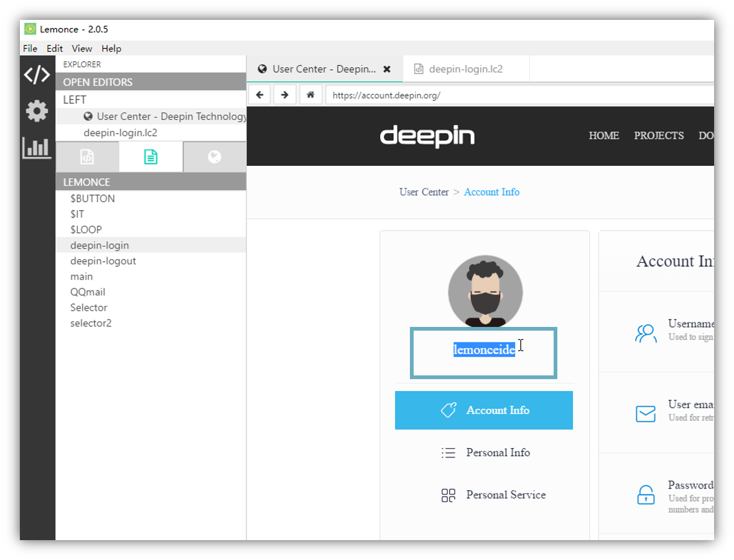Click the deepin logo
Screen dimensions: 734x560
coord(427,136)
